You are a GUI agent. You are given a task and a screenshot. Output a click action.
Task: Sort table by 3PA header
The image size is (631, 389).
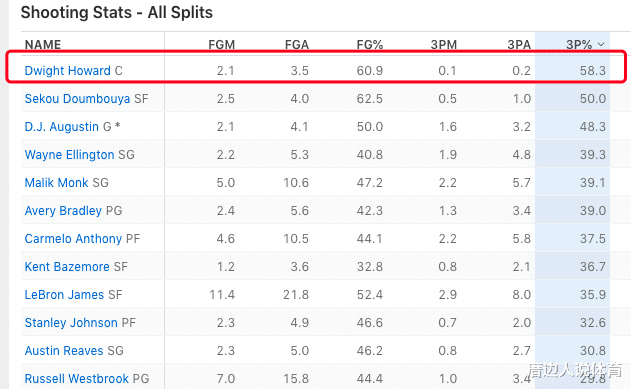click(x=519, y=45)
